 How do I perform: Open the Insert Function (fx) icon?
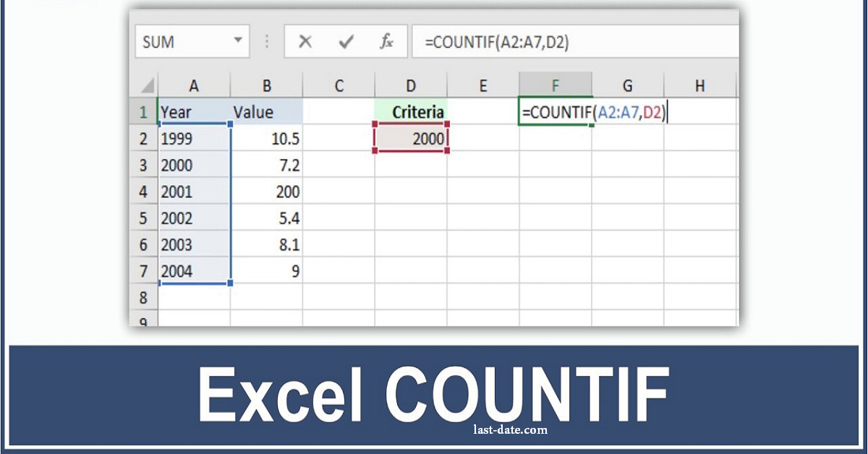click(x=388, y=40)
